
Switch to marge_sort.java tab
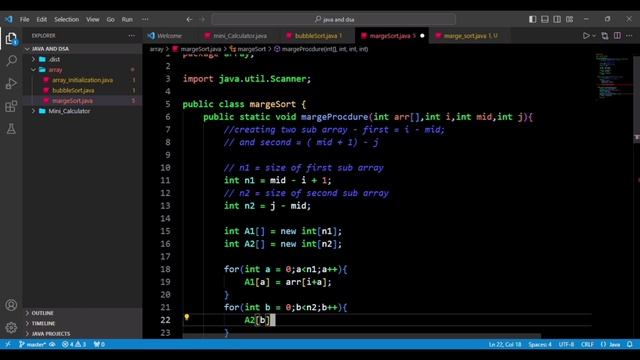coord(470,36)
